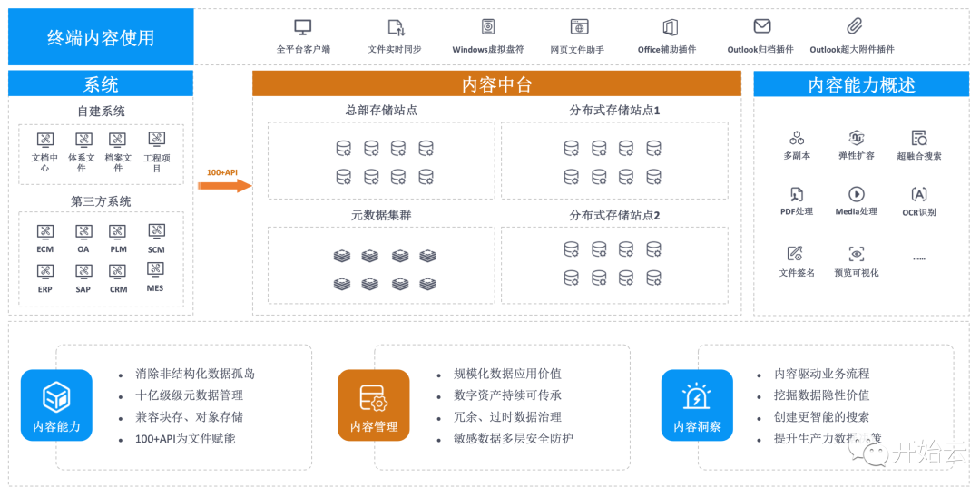Screen dimensions: 980x497
Task: Open the 网页文件助手 browser icon
Action: pyautogui.click(x=579, y=27)
